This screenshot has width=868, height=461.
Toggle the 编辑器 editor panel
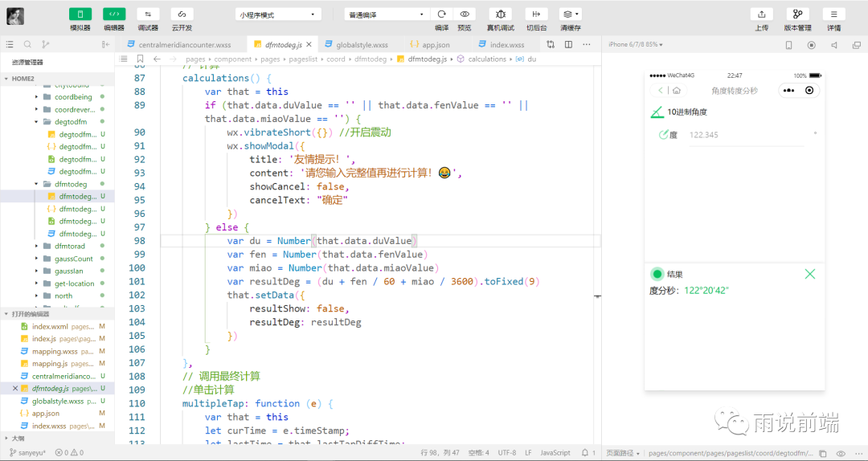tap(114, 14)
